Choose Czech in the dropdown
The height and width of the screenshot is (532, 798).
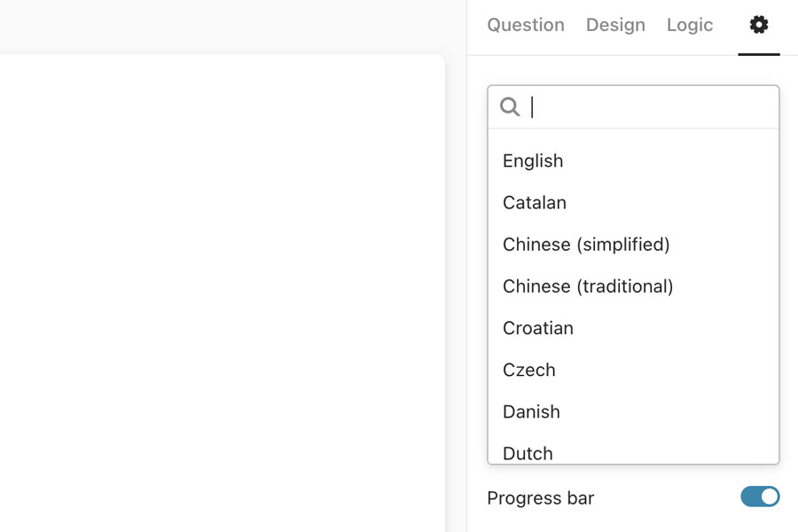[529, 369]
